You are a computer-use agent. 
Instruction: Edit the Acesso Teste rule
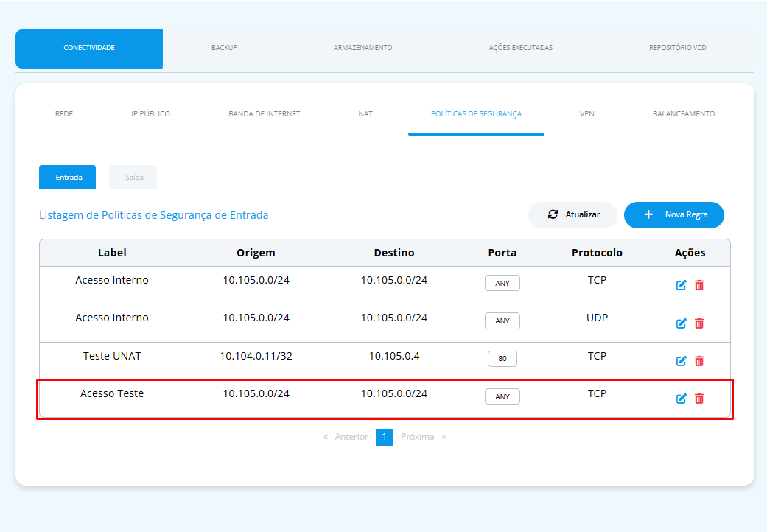pos(681,399)
